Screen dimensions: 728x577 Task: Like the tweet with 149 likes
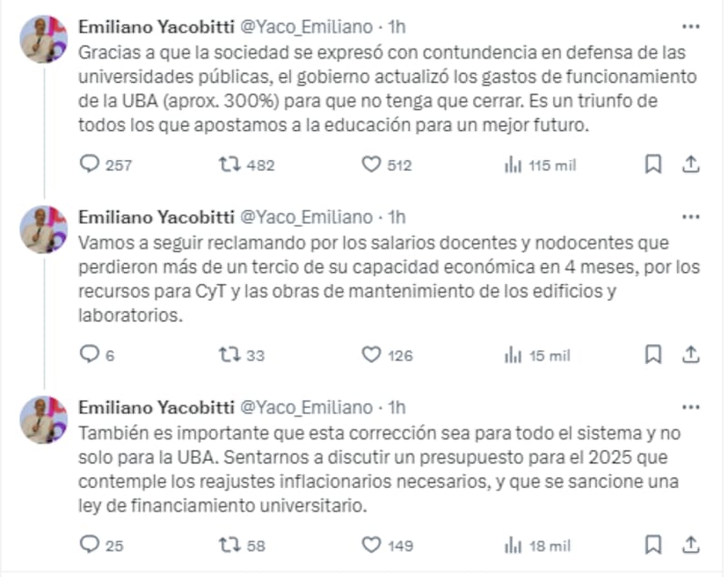(x=370, y=545)
